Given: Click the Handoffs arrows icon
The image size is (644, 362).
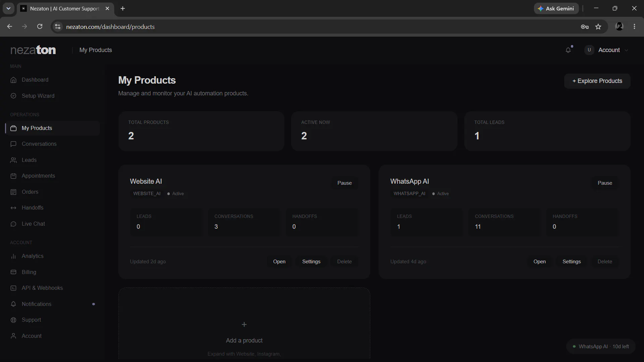Looking at the screenshot, I should coord(13,208).
